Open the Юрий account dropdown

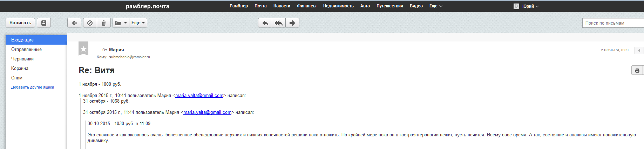(530, 6)
